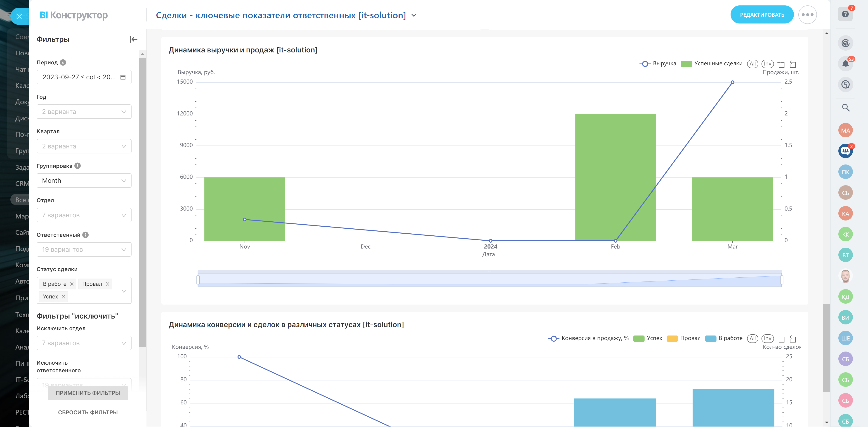
Task: Collapse the Фильтры panel with arrow icon
Action: pyautogui.click(x=133, y=39)
